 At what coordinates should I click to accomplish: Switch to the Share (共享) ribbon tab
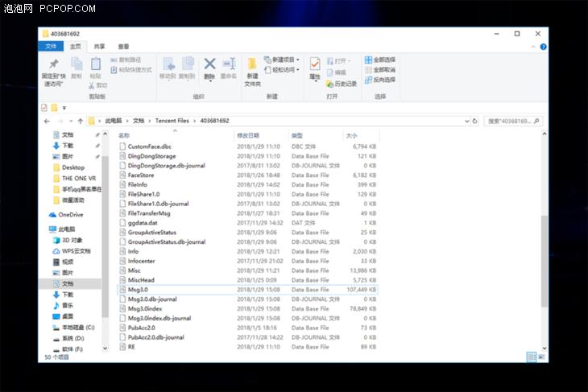pos(99,47)
